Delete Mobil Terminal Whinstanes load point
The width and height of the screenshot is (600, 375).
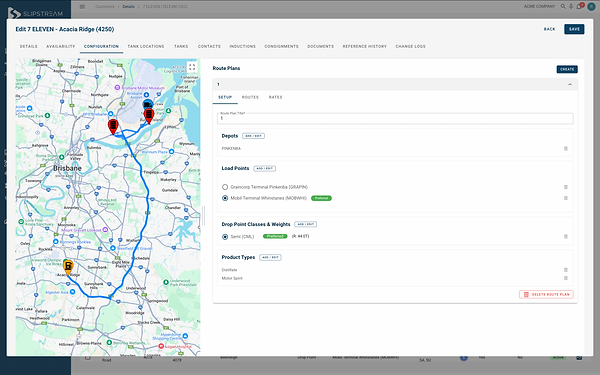[566, 198]
